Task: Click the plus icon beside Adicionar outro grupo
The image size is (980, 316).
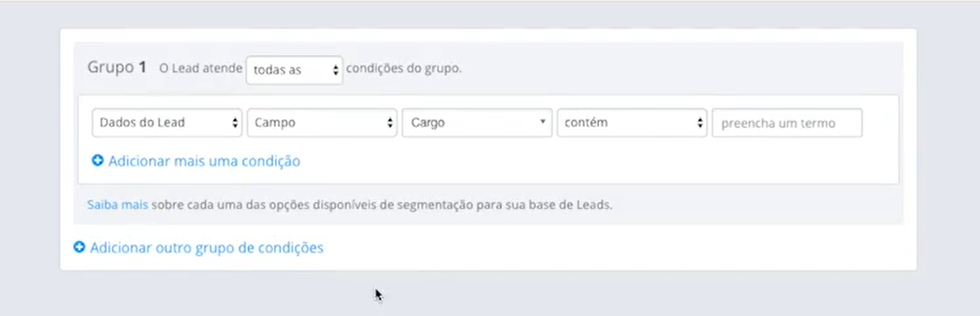Action: 80,248
